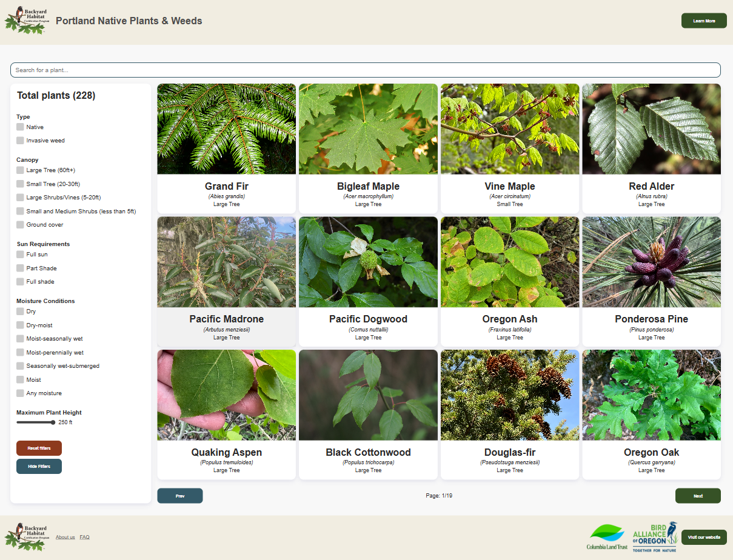Click the Learn More button
Viewport: 733px width, 560px height.
pyautogui.click(x=704, y=21)
